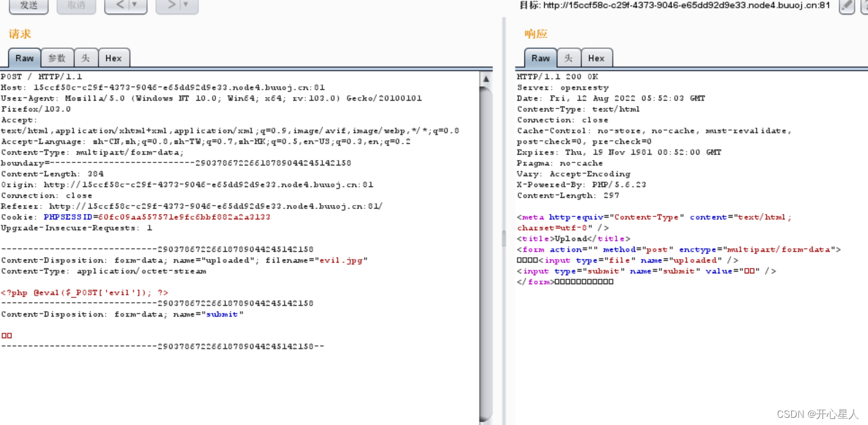Switch to the 参数 tab in the request panel
868x425 pixels.
coord(57,58)
